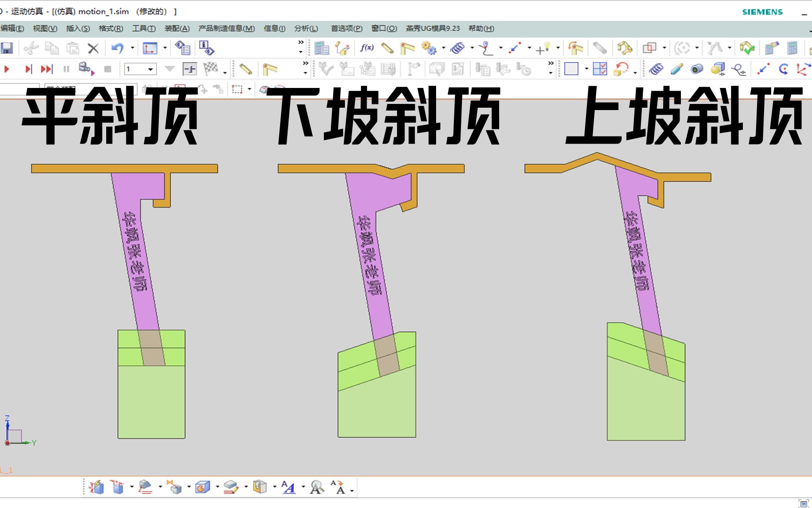This screenshot has width=812, height=508.
Task: Click the bushing icon
Action: coord(697,69)
